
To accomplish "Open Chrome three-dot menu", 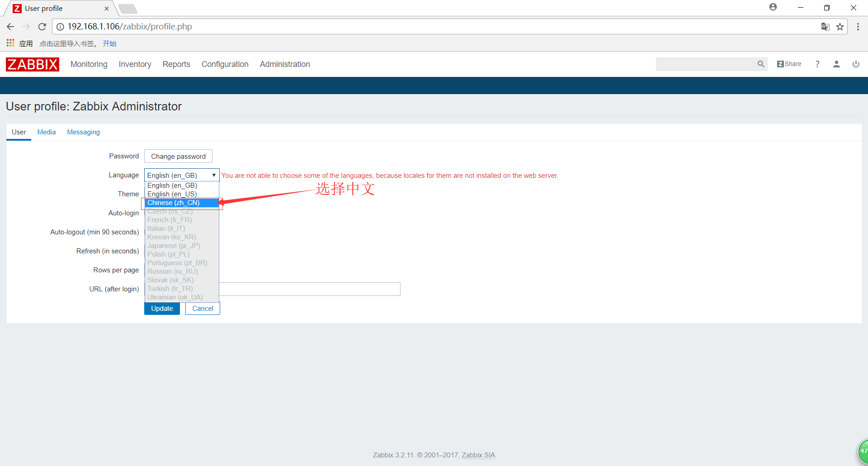I will point(858,27).
